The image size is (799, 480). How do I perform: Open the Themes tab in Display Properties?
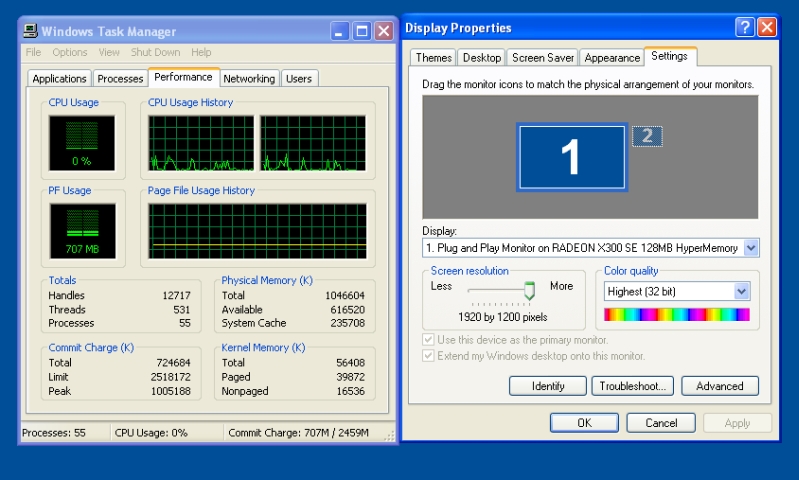(434, 58)
